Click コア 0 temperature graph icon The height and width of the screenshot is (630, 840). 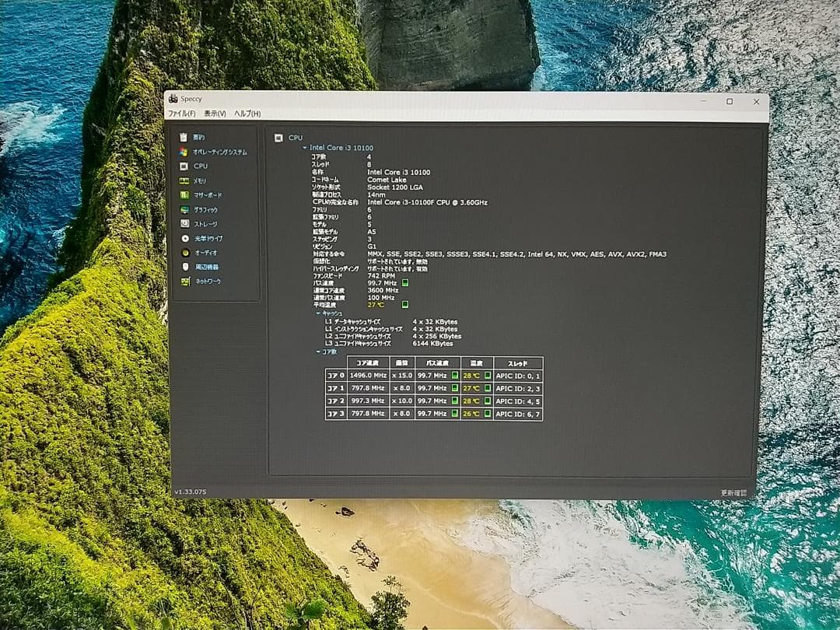488,375
